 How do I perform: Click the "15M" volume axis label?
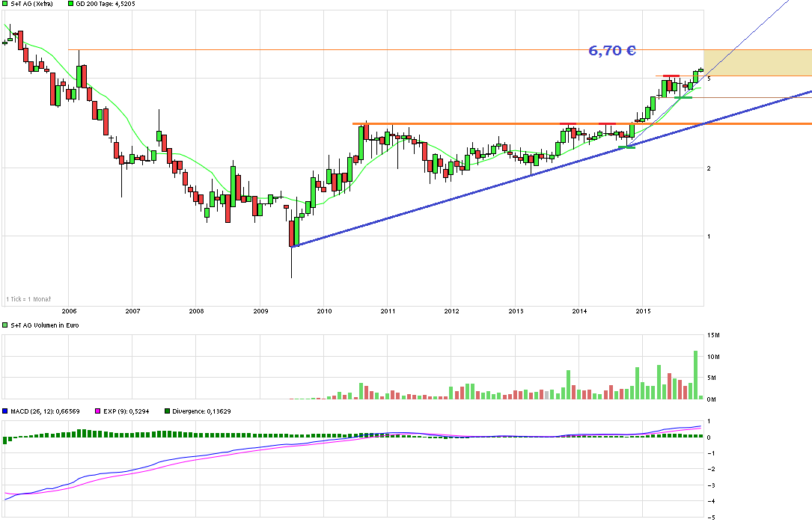pos(713,335)
